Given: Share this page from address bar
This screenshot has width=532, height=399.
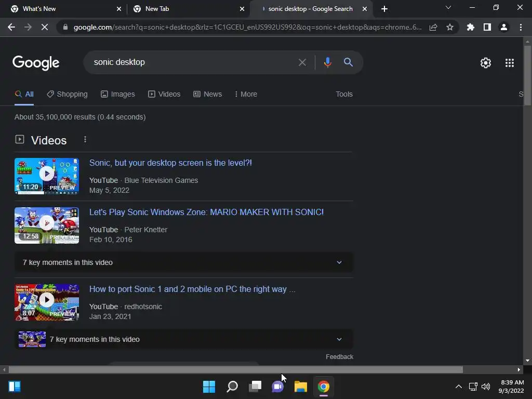Looking at the screenshot, I should pyautogui.click(x=433, y=27).
